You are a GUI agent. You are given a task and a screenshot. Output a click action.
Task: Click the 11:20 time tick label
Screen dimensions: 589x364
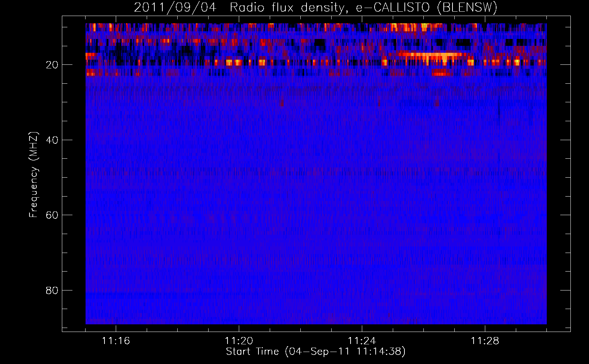[x=239, y=341]
